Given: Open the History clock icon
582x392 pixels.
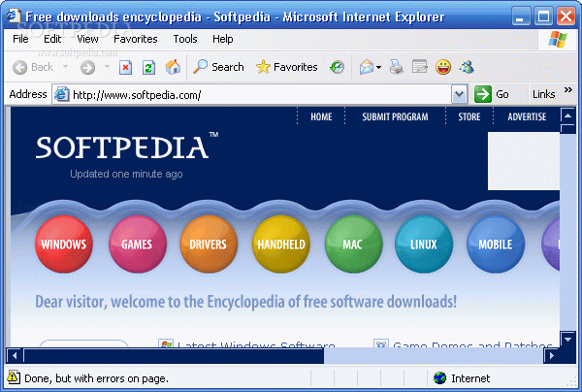Looking at the screenshot, I should coord(337,67).
